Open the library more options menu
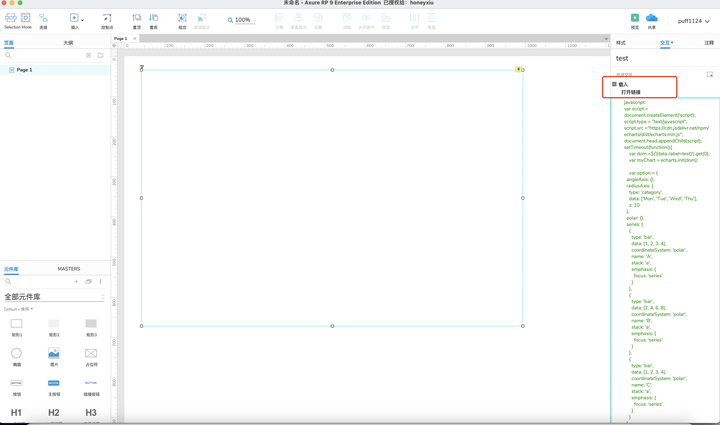Screen dimensions: 720x425 pos(101,281)
